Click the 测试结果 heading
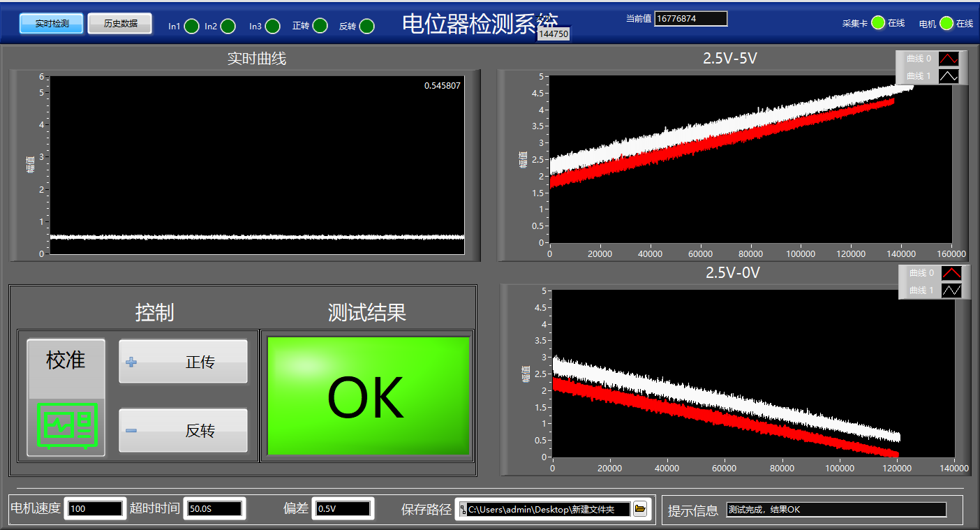Image resolution: width=980 pixels, height=530 pixels. (367, 313)
